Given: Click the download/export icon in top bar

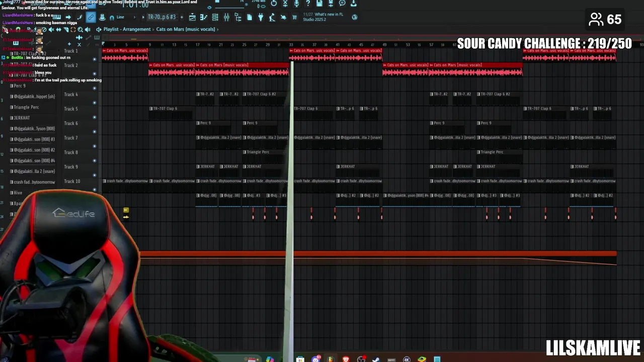Looking at the screenshot, I should [354, 4].
